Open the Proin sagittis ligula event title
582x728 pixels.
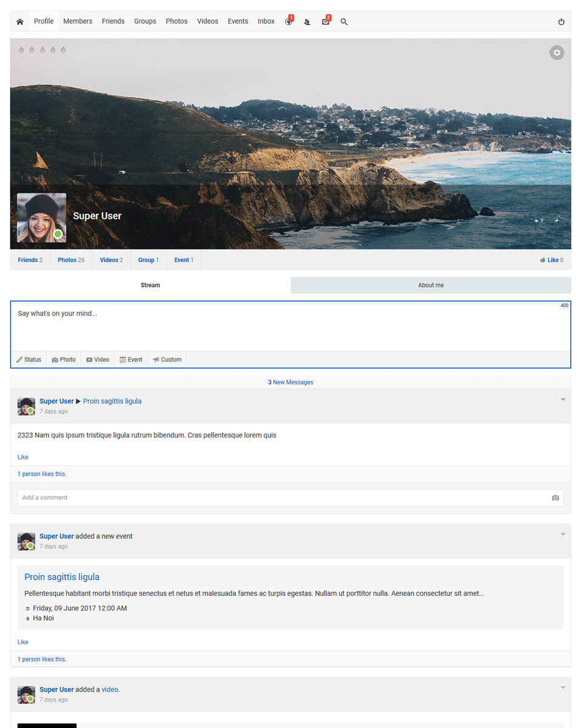pyautogui.click(x=62, y=578)
